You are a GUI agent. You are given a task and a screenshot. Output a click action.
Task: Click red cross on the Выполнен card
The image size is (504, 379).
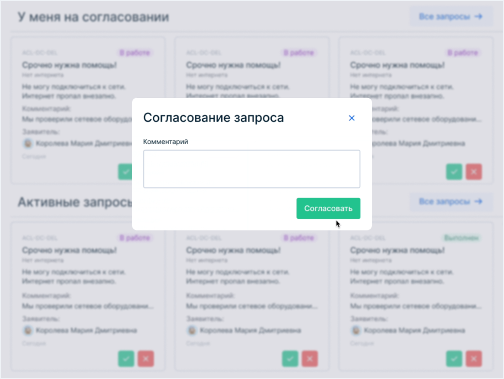[474, 359]
